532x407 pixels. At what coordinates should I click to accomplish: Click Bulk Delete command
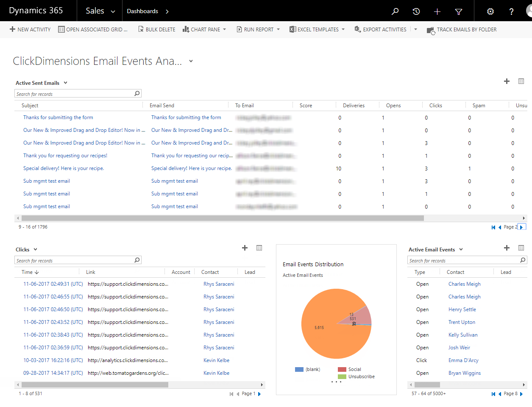(157, 30)
